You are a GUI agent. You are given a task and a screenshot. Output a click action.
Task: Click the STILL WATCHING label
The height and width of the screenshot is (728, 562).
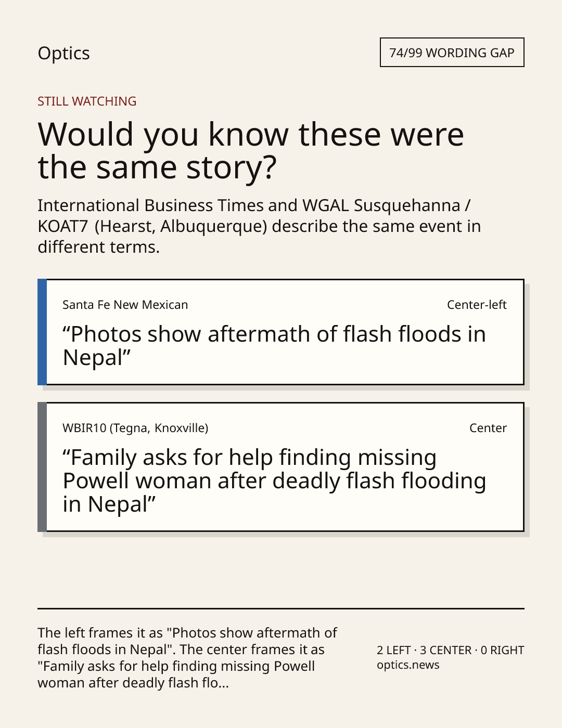[x=87, y=101]
